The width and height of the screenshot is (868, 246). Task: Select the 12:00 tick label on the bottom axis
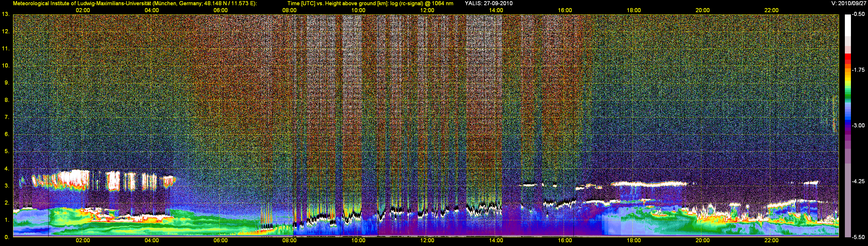427,240
